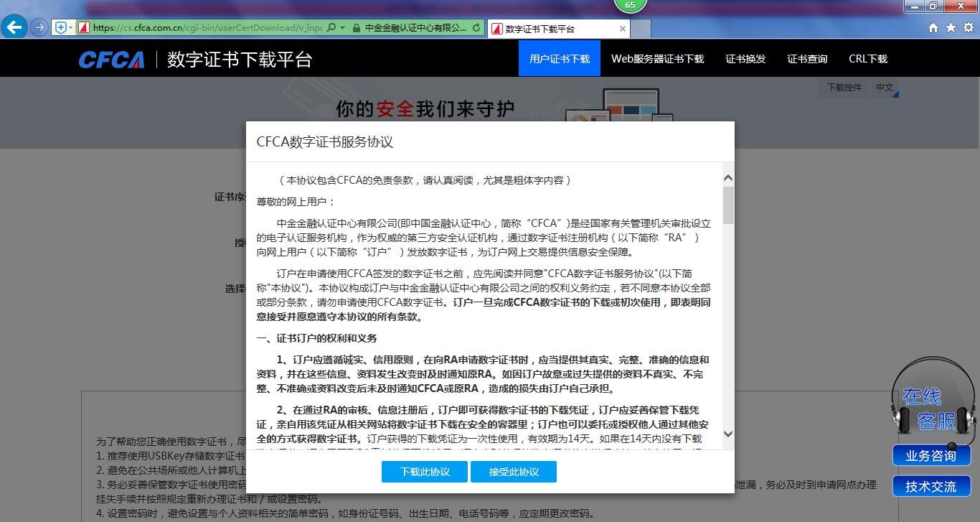Click agreement scrollbar up arrow
Screen dimensions: 980x522
coord(728,178)
